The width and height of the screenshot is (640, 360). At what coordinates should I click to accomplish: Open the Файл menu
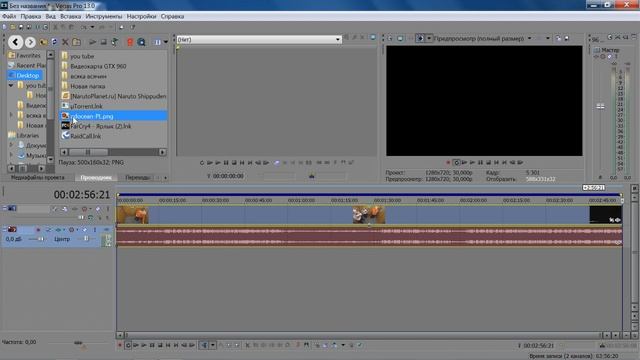(x=9, y=16)
